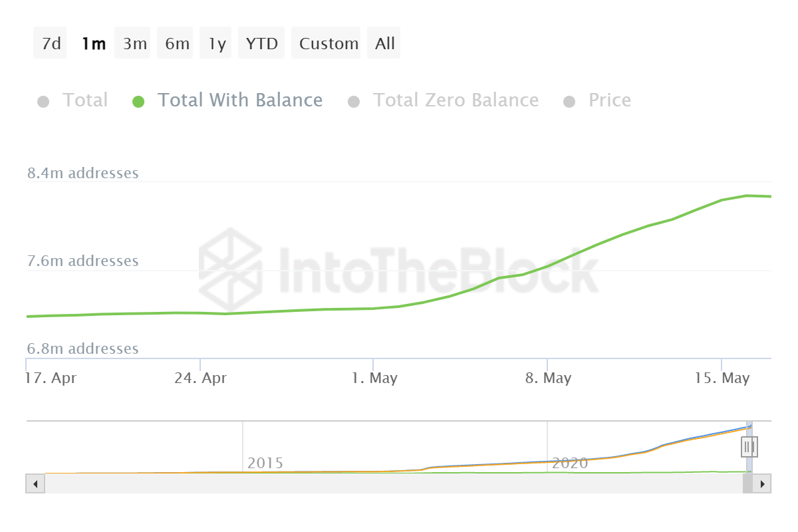The width and height of the screenshot is (798, 532).
Task: Switch to the 3m view
Action: coord(132,43)
